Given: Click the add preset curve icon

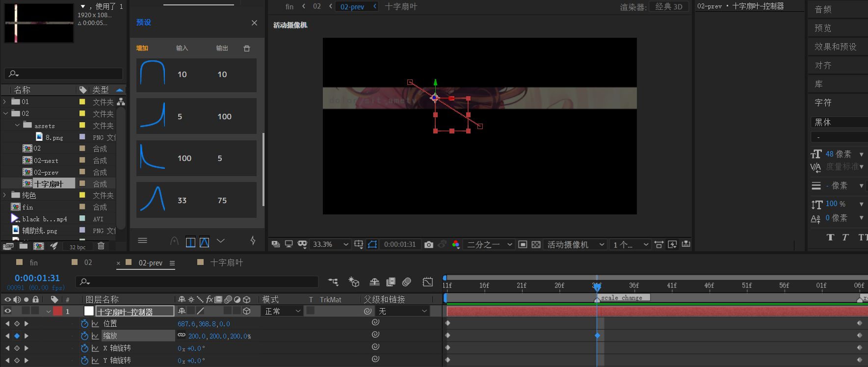Looking at the screenshot, I should [174, 241].
